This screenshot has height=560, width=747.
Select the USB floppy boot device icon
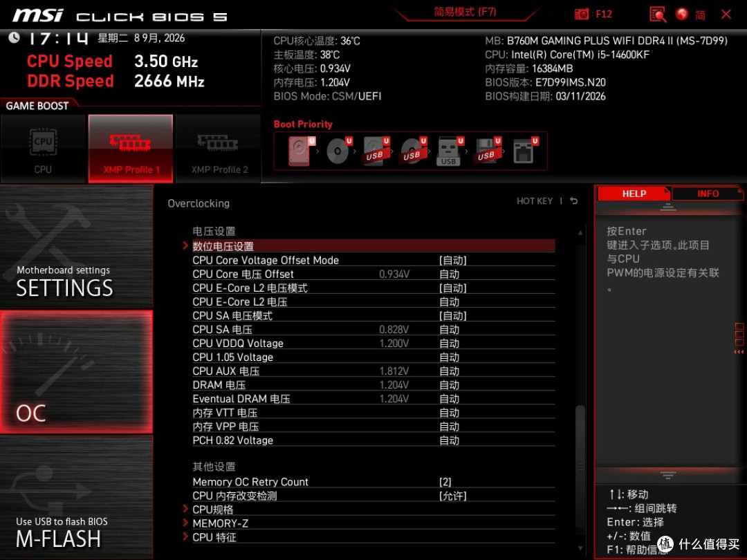488,151
